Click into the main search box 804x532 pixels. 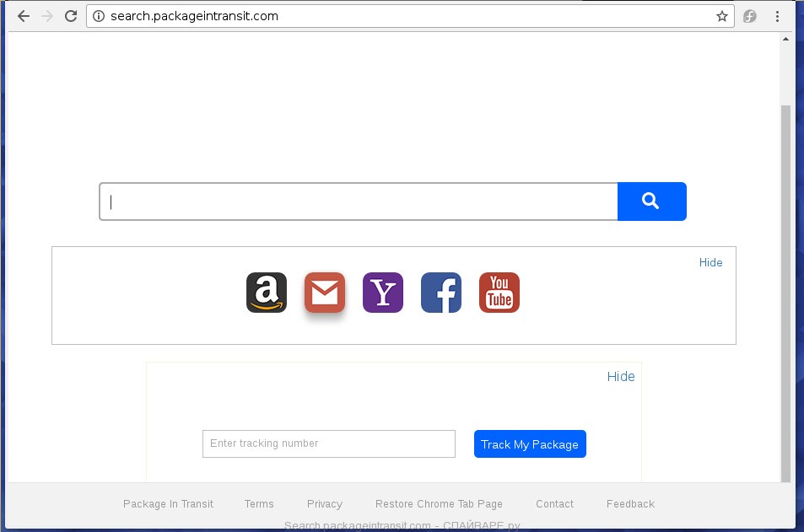pyautogui.click(x=359, y=202)
